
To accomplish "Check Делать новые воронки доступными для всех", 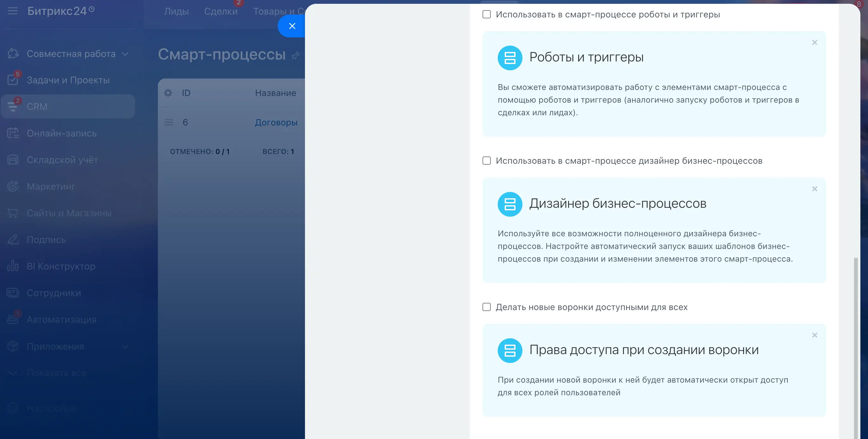I will point(486,307).
